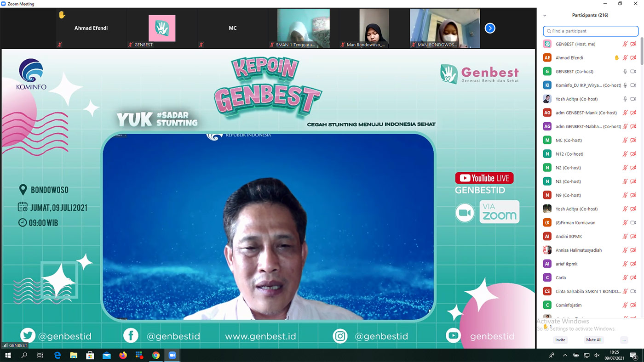The height and width of the screenshot is (362, 644).
Task: Open the notification center from the taskbar
Action: point(633,356)
